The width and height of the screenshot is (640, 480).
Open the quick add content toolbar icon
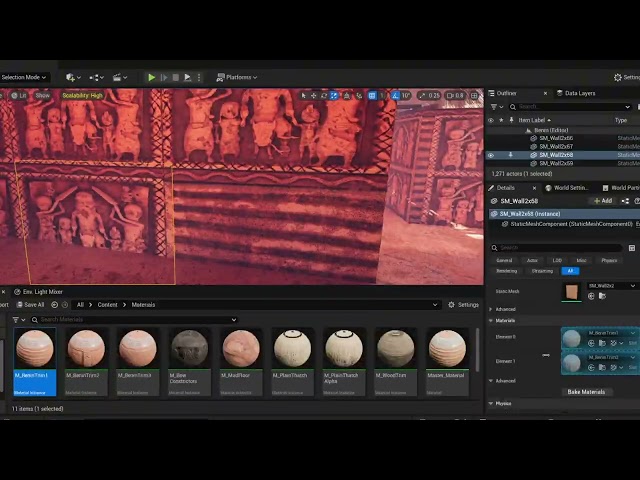pos(73,77)
